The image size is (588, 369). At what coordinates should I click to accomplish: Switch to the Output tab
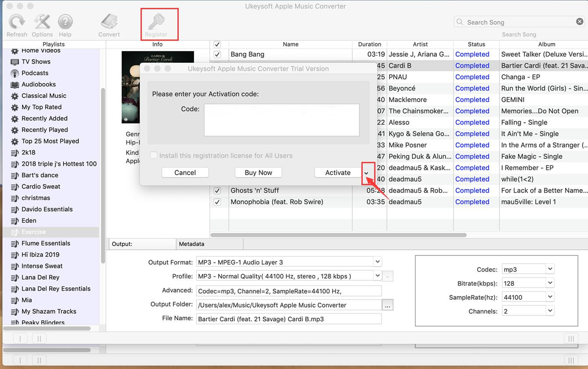pyautogui.click(x=142, y=244)
